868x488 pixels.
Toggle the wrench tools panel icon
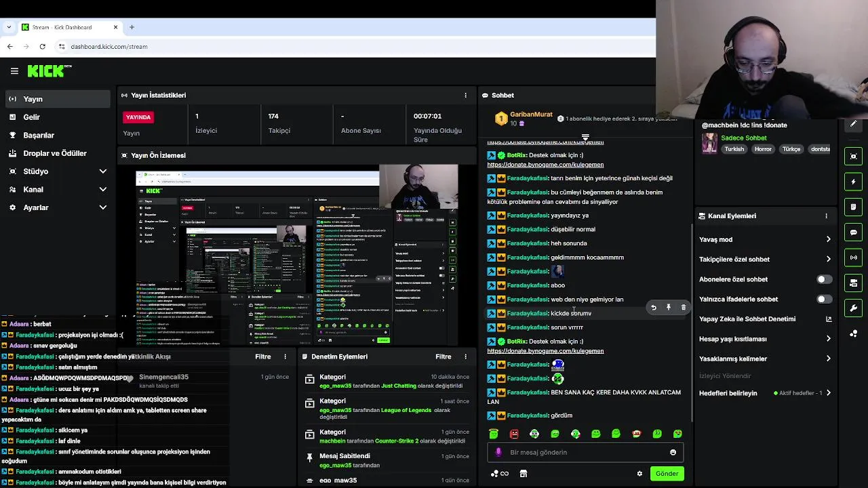coord(854,308)
